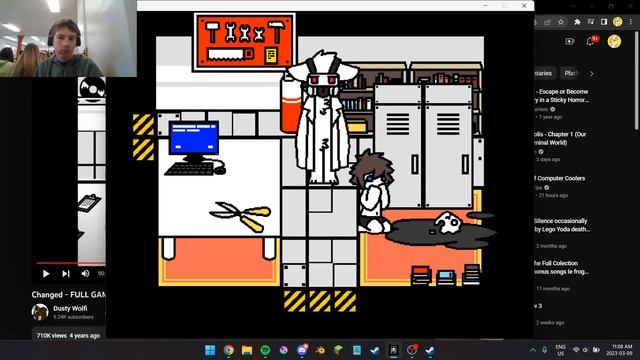
Task: Open Google Chrome from taskbar
Action: 229,350
